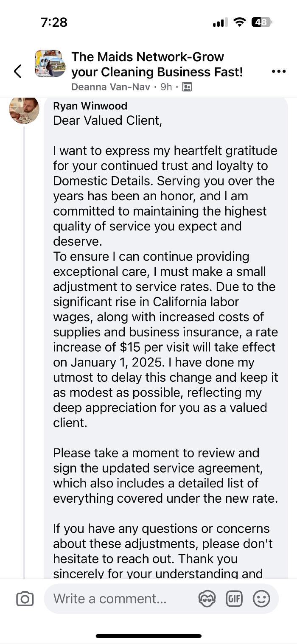Tap the camera icon to attach photo

[x=25, y=599]
